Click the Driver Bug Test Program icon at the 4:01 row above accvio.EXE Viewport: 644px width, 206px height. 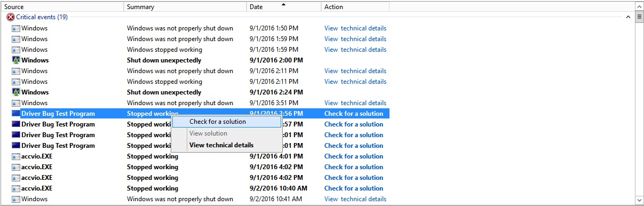(16, 146)
